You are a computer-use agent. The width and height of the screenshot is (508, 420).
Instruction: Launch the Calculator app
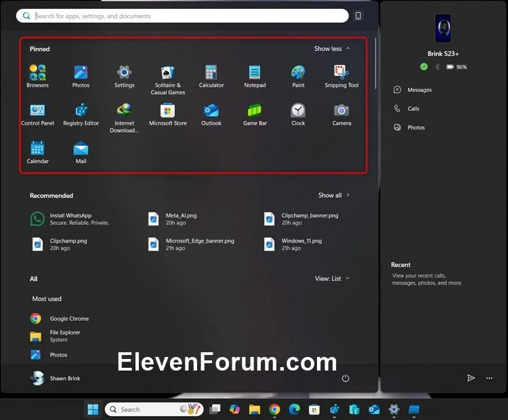(x=211, y=77)
